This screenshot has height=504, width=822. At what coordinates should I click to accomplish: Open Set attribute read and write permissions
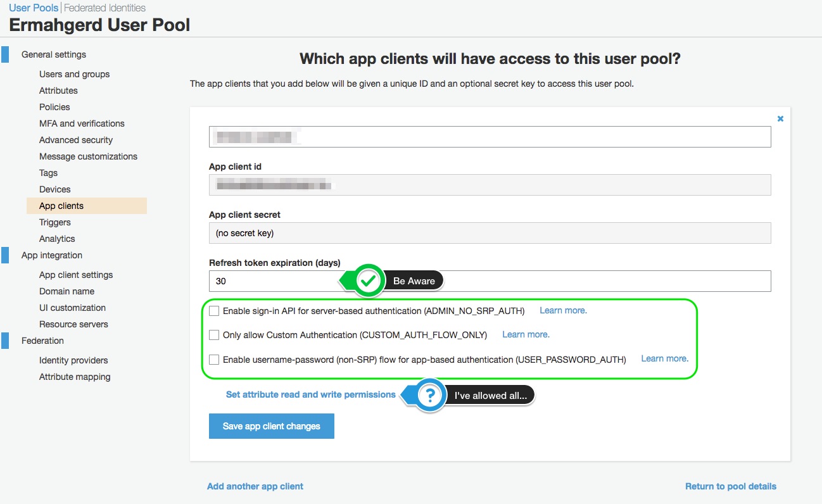[x=311, y=394]
